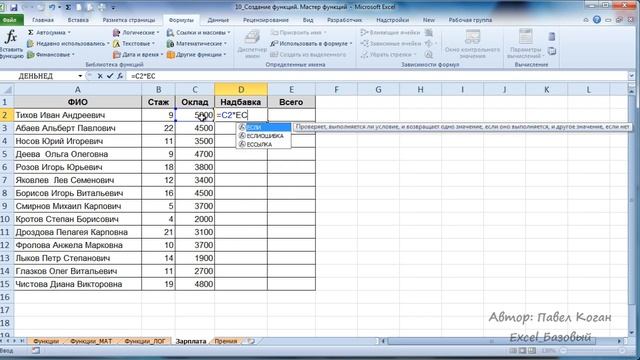Open the Name Box dropdown arrow
This screenshot has height=360, width=640.
[80, 76]
